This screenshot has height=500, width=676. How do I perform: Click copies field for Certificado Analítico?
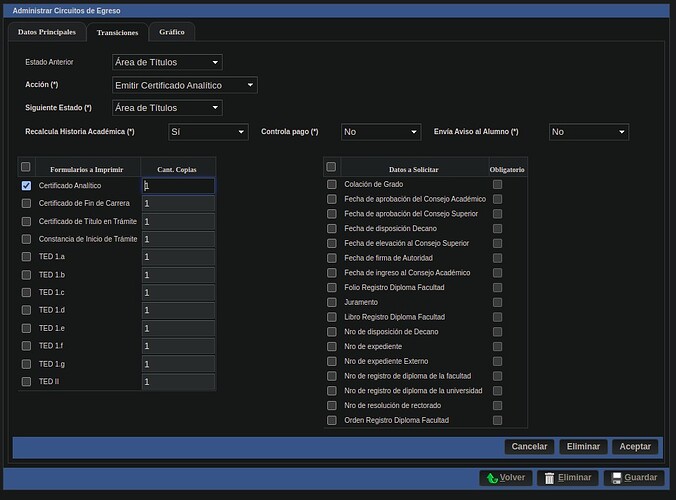pyautogui.click(x=178, y=186)
